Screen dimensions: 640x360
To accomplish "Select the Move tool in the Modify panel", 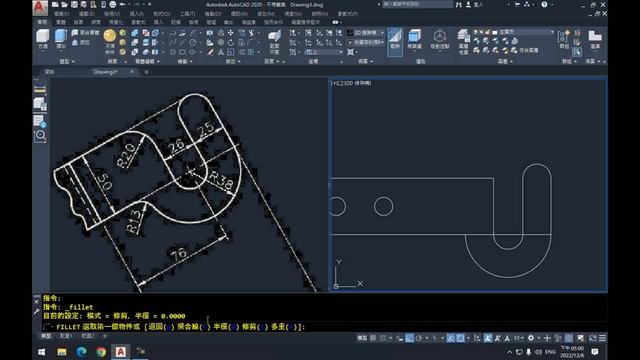I will (x=231, y=33).
